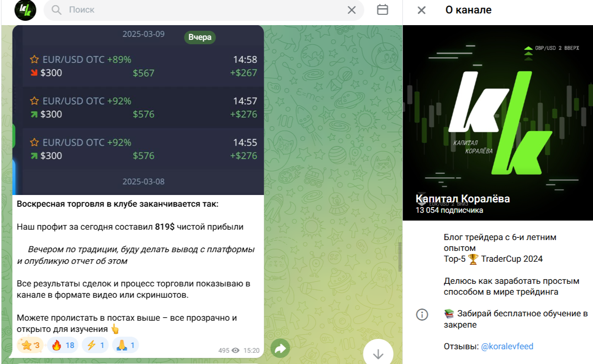Click the Top-5 TraderCup 2024 text

pos(493,259)
